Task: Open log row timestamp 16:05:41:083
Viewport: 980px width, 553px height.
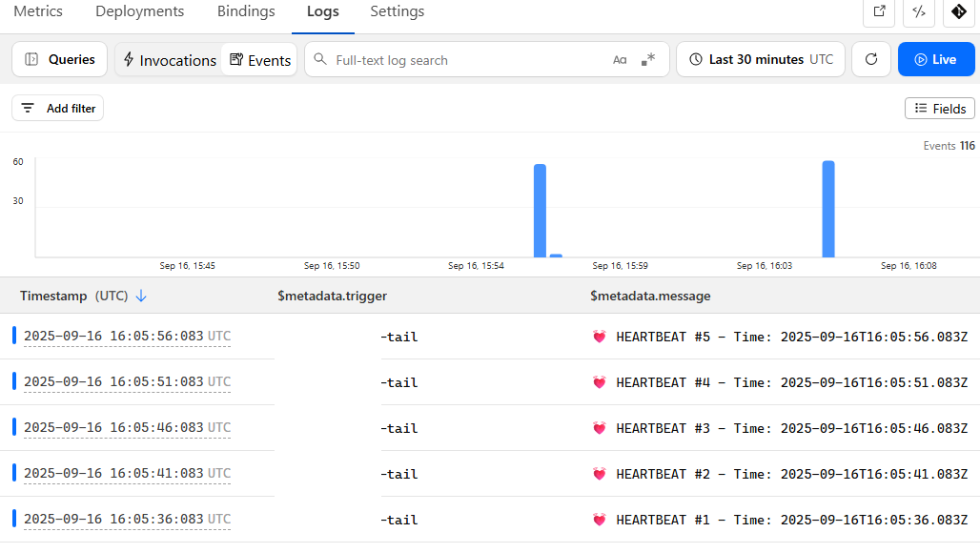Action: (127, 473)
